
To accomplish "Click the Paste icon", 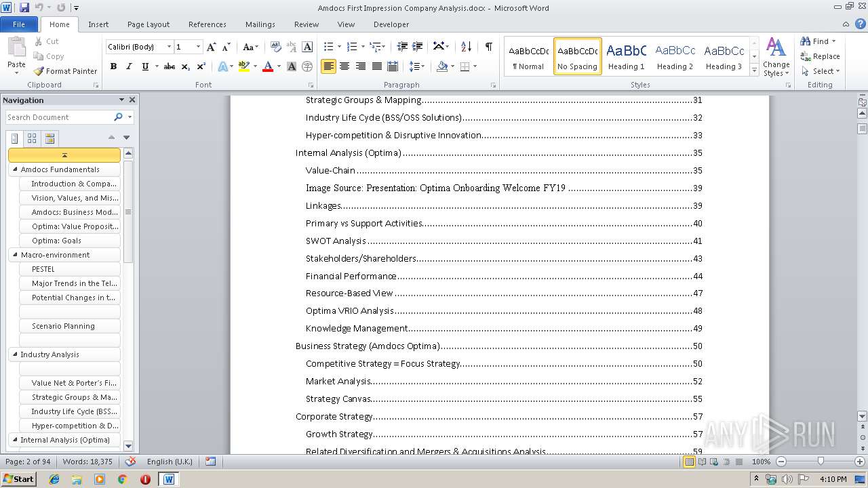I will click(16, 48).
